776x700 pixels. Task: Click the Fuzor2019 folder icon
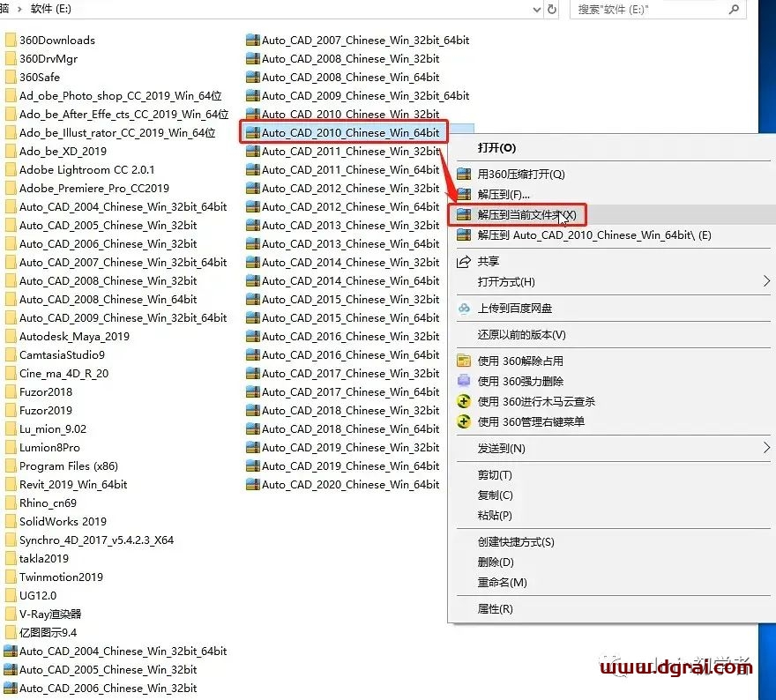pyautogui.click(x=11, y=410)
